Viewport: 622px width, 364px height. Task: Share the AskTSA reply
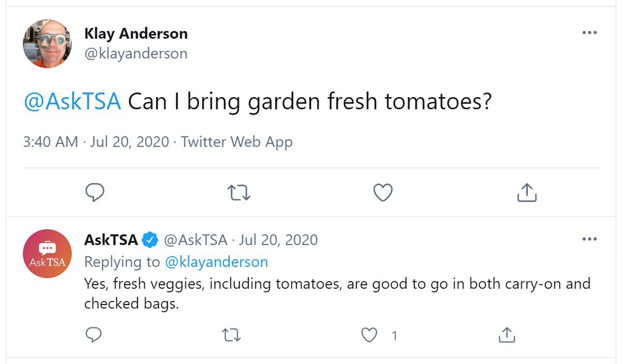pos(507,334)
